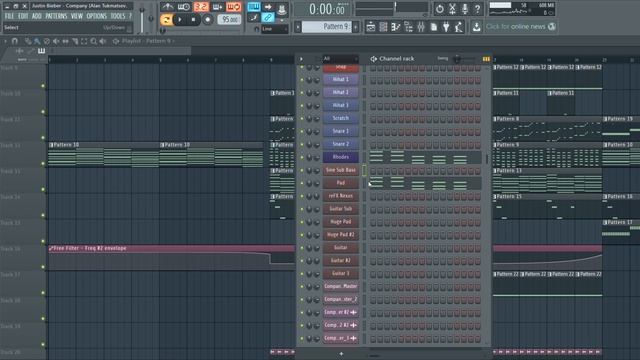The width and height of the screenshot is (640, 360).
Task: Open the plugin picker plug icon
Action: tap(446, 27)
